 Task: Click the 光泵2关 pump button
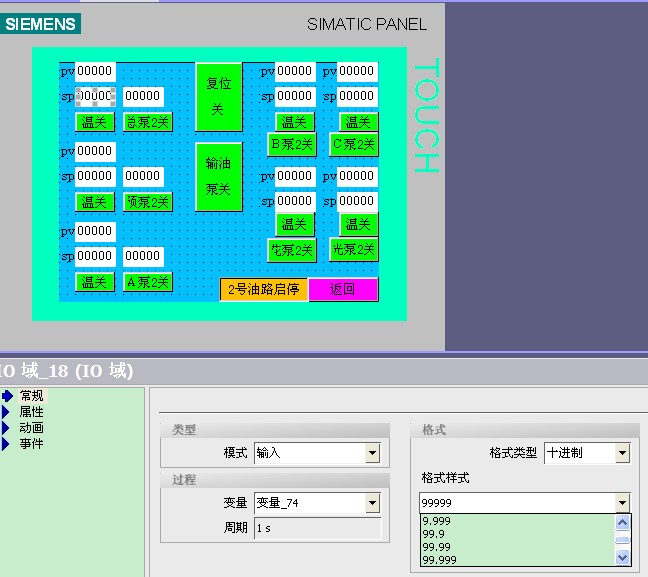(353, 249)
